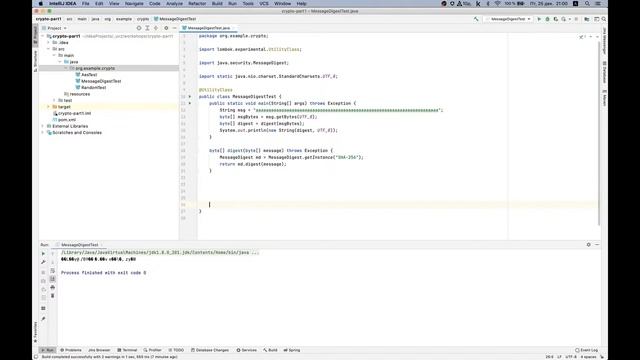
Task: Expand the .idea folder
Action: (x=49, y=42)
